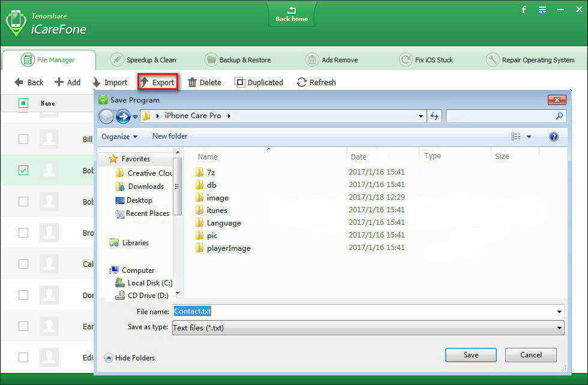Select the Language folder
The height and width of the screenshot is (385, 588).
click(218, 222)
